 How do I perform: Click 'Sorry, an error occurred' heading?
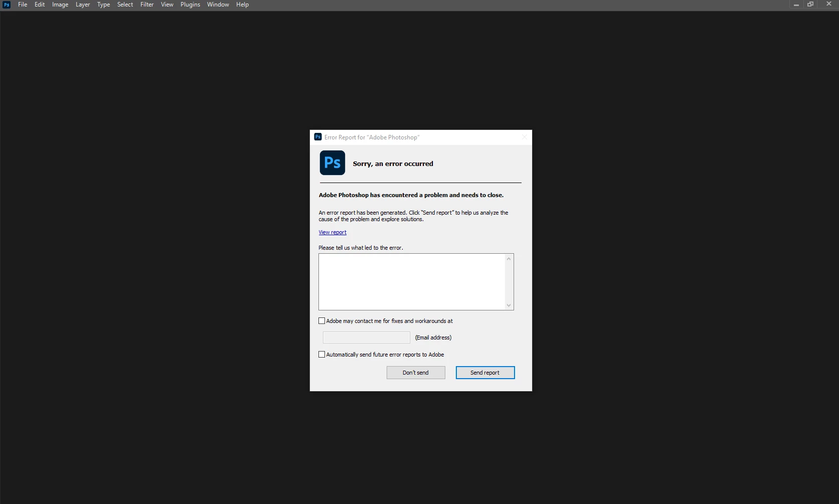tap(393, 164)
